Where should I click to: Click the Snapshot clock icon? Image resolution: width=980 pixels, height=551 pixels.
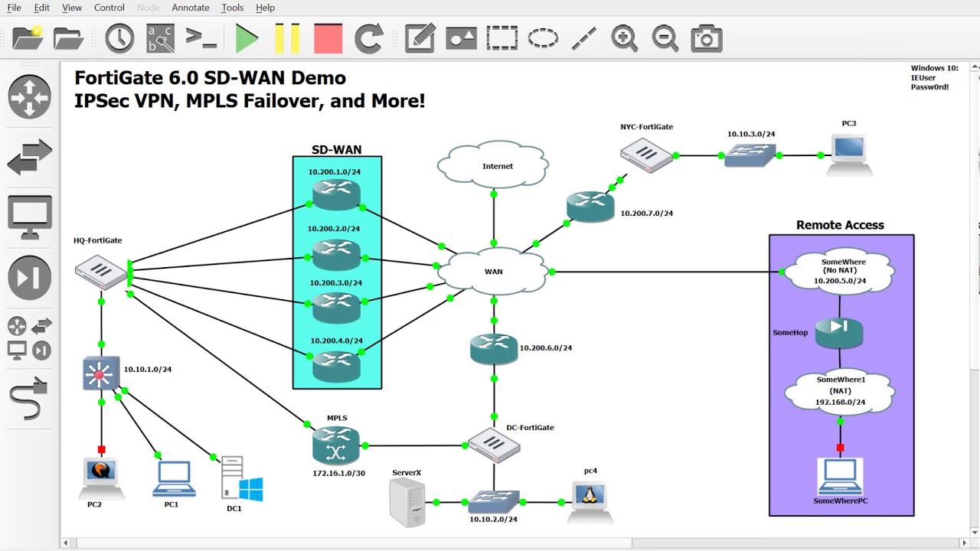pos(119,38)
